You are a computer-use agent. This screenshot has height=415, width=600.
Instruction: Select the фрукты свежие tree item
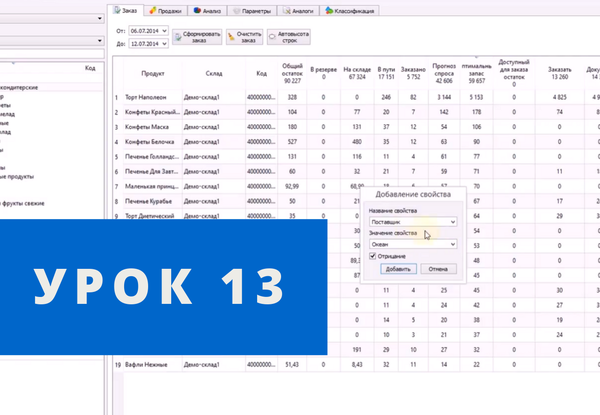point(23,203)
